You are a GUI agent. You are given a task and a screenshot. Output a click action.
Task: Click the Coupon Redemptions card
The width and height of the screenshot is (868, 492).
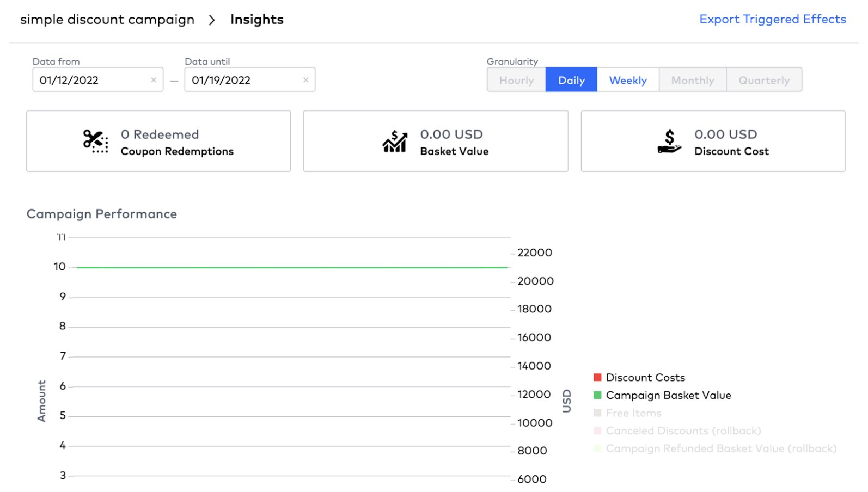tap(158, 141)
